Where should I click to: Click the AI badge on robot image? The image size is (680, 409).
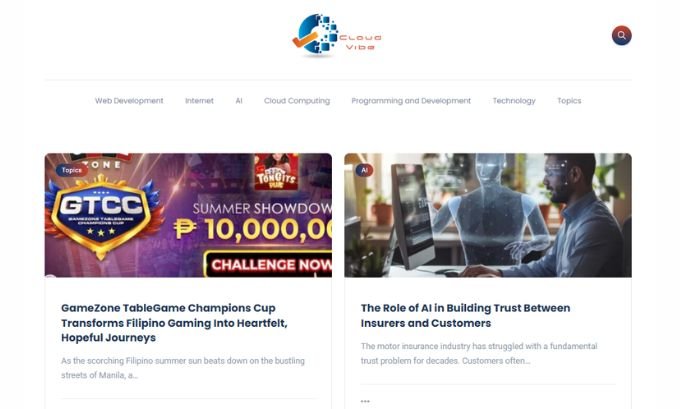point(364,170)
